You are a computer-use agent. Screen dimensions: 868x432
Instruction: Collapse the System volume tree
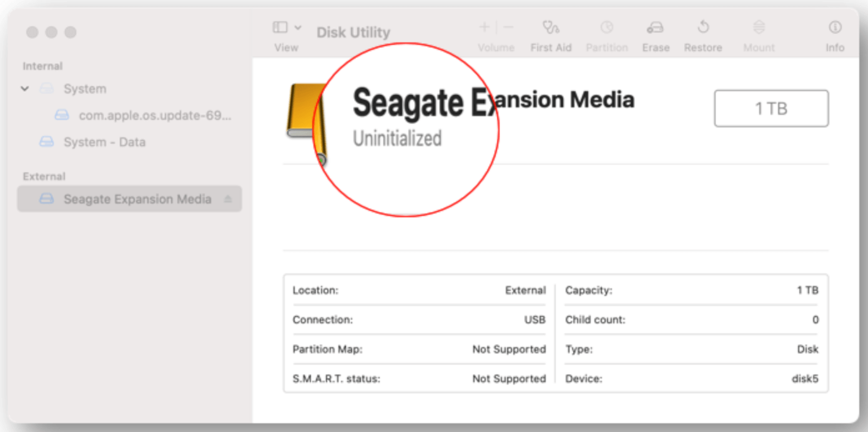tap(25, 89)
